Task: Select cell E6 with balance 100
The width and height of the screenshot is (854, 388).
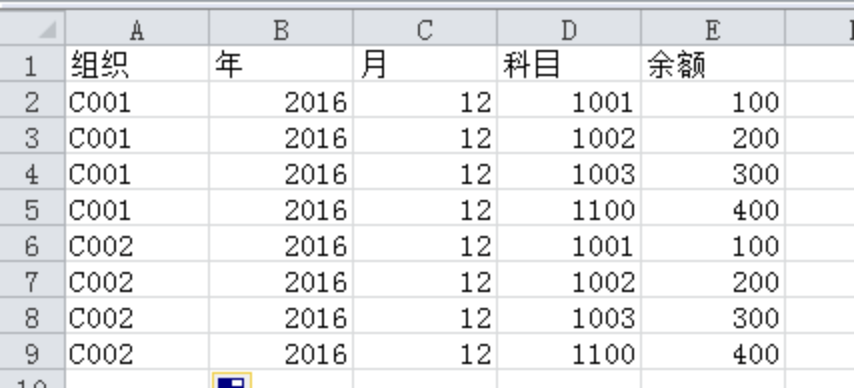Action: tap(713, 244)
